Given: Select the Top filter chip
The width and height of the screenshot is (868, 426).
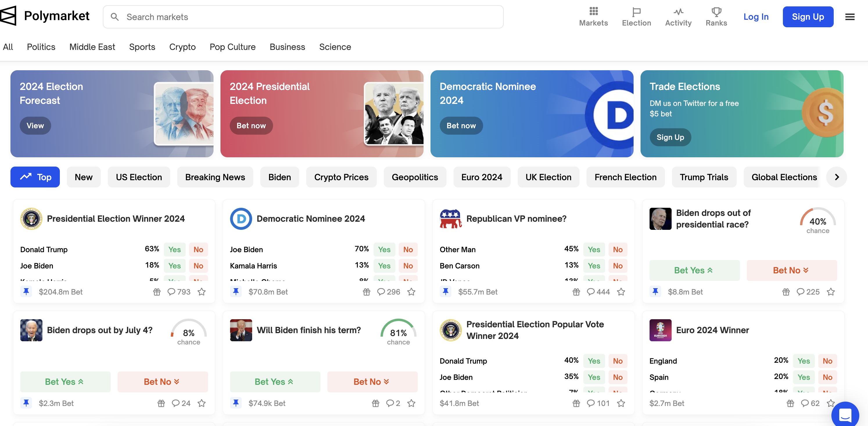Looking at the screenshot, I should pos(35,177).
